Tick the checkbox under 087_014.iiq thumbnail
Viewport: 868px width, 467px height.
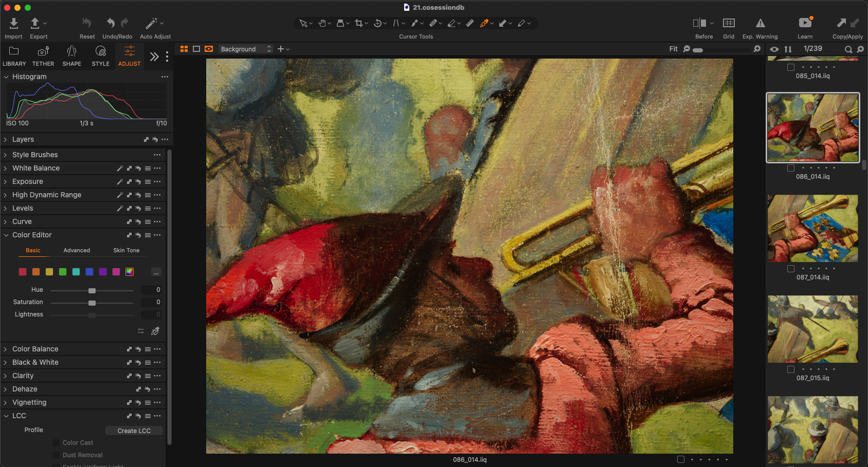pyautogui.click(x=791, y=269)
